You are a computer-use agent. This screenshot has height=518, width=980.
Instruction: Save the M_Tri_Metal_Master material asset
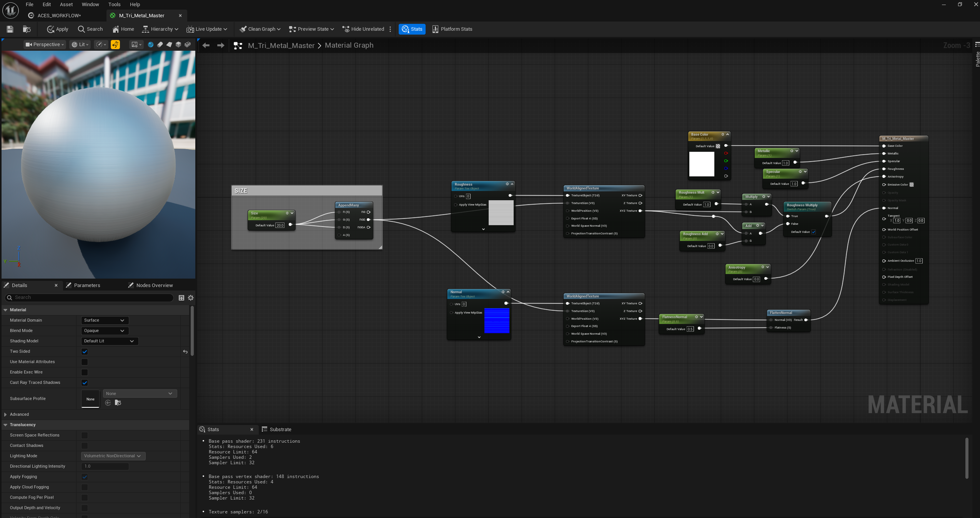(x=10, y=29)
